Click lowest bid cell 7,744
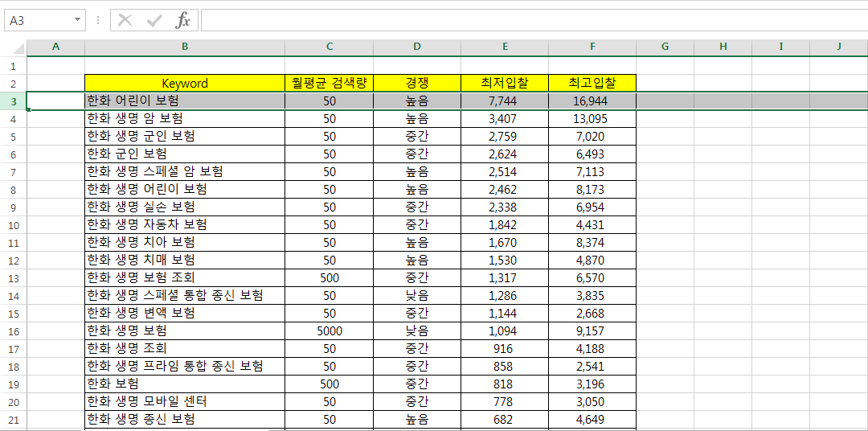 (x=505, y=101)
